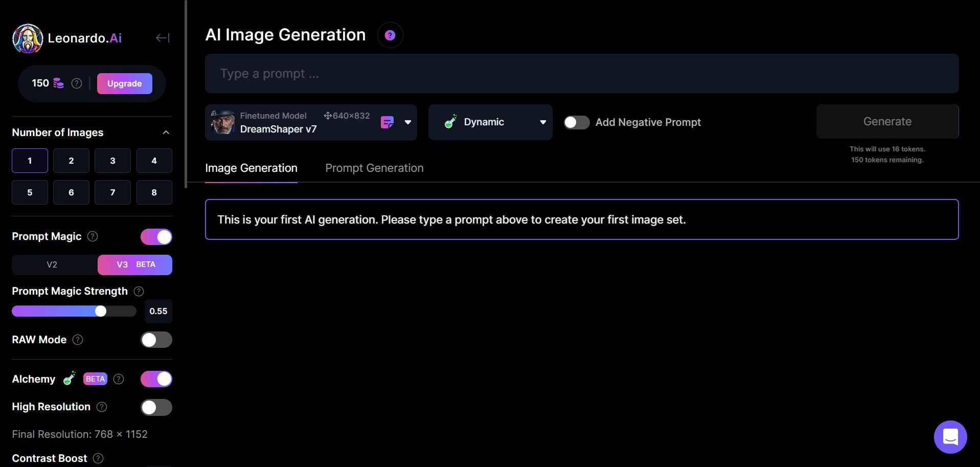Viewport: 980px width, 467px height.
Task: Click the Prompt Magic Strength slider handle
Action: click(x=101, y=311)
